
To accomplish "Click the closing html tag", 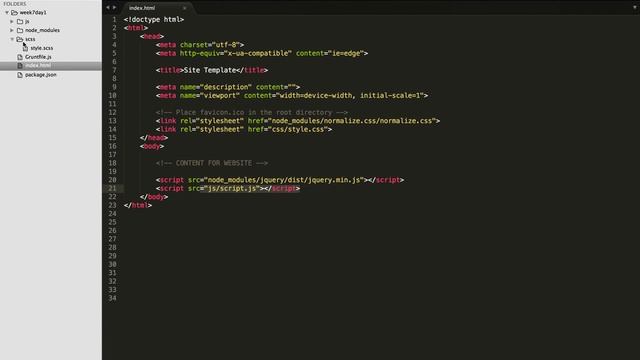I will (138, 205).
